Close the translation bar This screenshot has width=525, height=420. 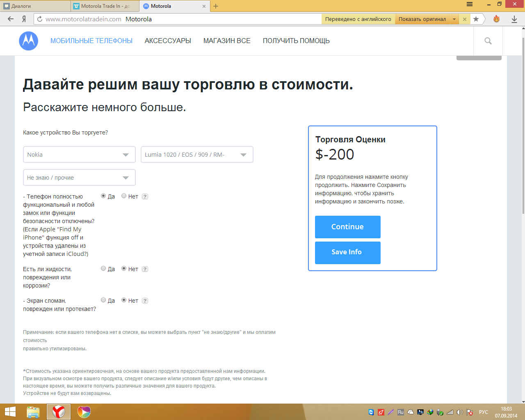(464, 19)
